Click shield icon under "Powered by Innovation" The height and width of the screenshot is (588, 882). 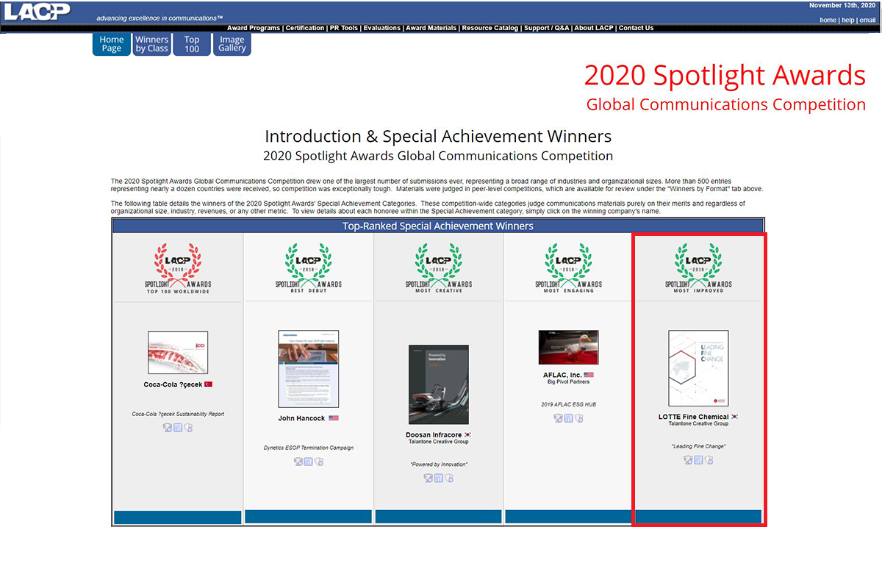tap(448, 478)
